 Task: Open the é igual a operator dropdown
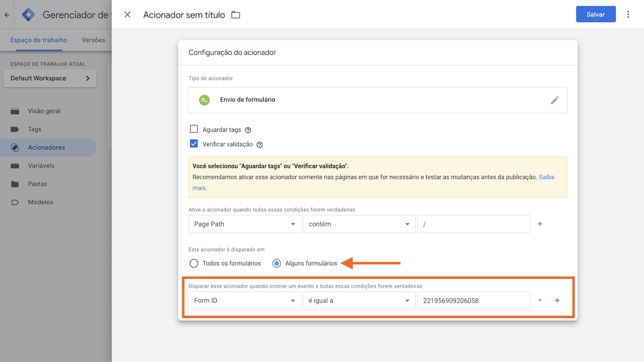click(359, 300)
